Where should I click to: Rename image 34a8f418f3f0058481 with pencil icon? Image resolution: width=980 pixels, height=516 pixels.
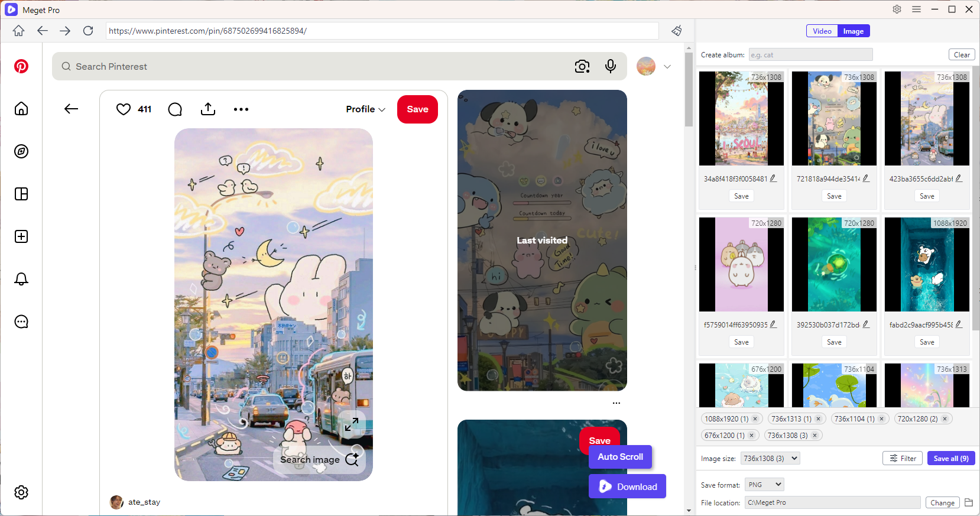point(773,178)
